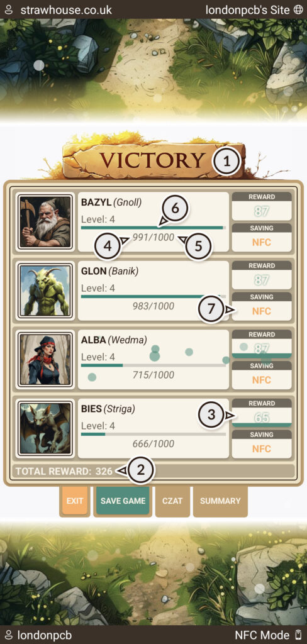Open Bazyl's bearded gnoll portrait

point(46,222)
